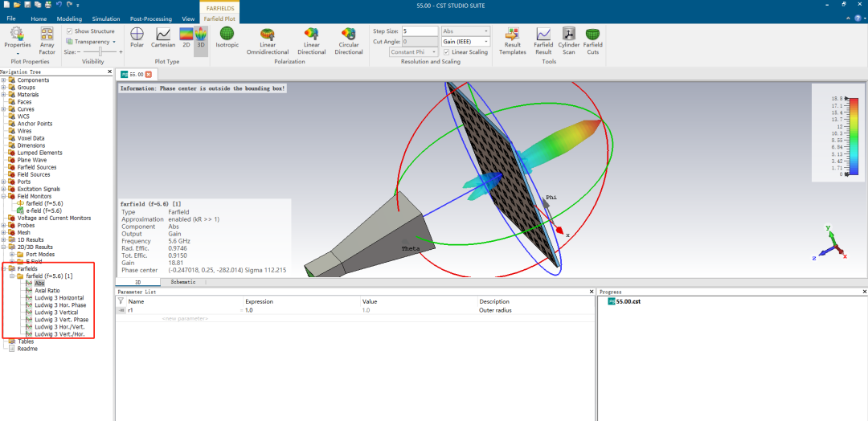The width and height of the screenshot is (868, 421).
Task: Open the Abs component dropdown
Action: [x=465, y=31]
